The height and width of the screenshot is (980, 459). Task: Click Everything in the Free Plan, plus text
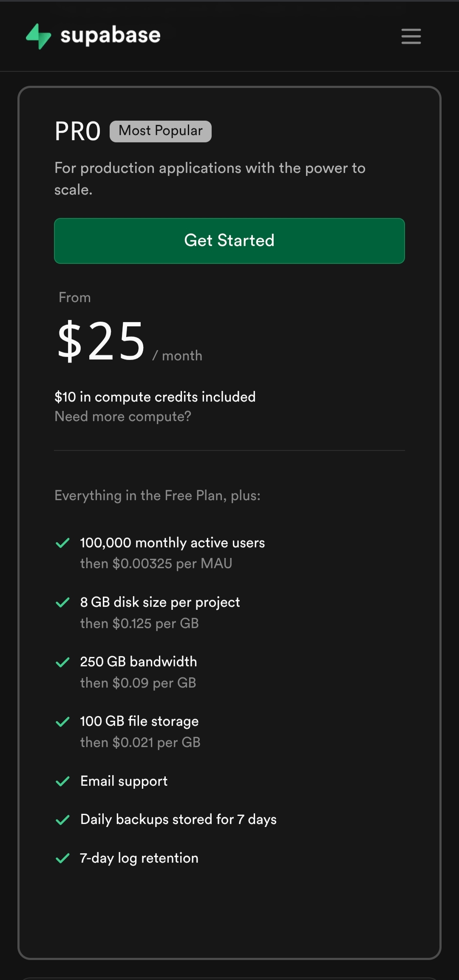158,496
